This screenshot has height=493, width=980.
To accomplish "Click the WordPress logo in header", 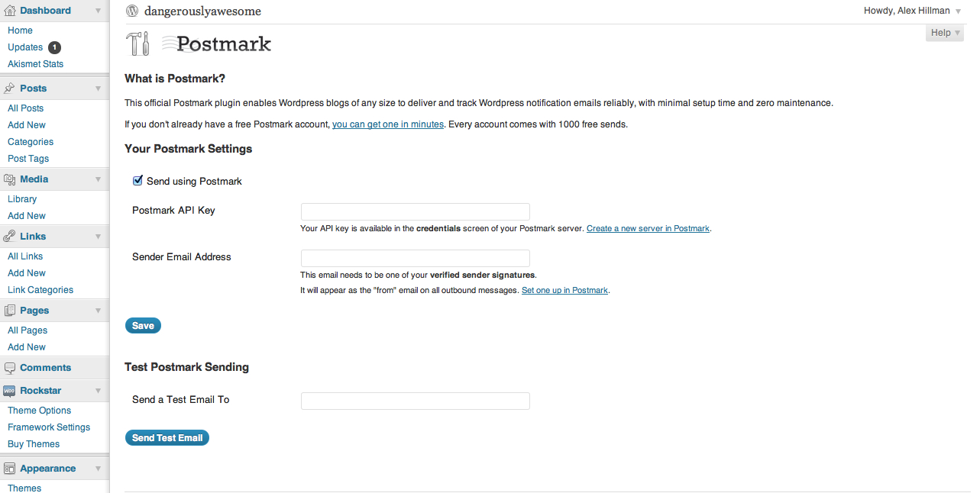I will pyautogui.click(x=132, y=11).
